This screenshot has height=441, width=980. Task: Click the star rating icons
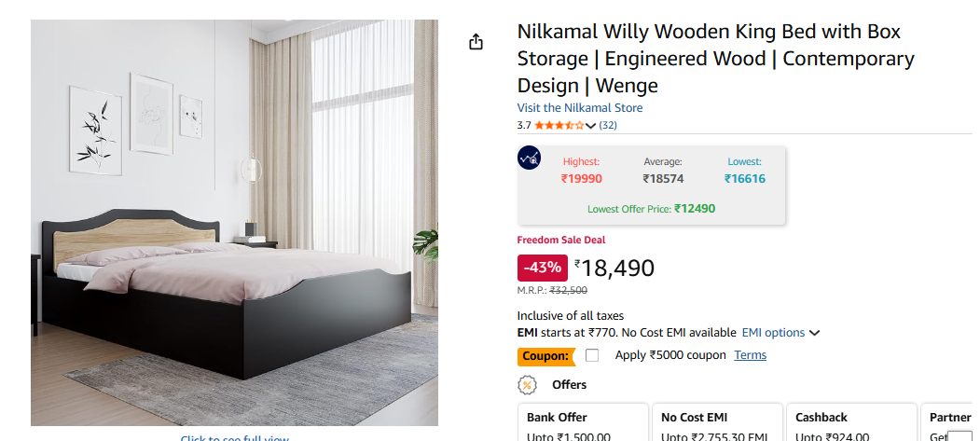tap(559, 125)
